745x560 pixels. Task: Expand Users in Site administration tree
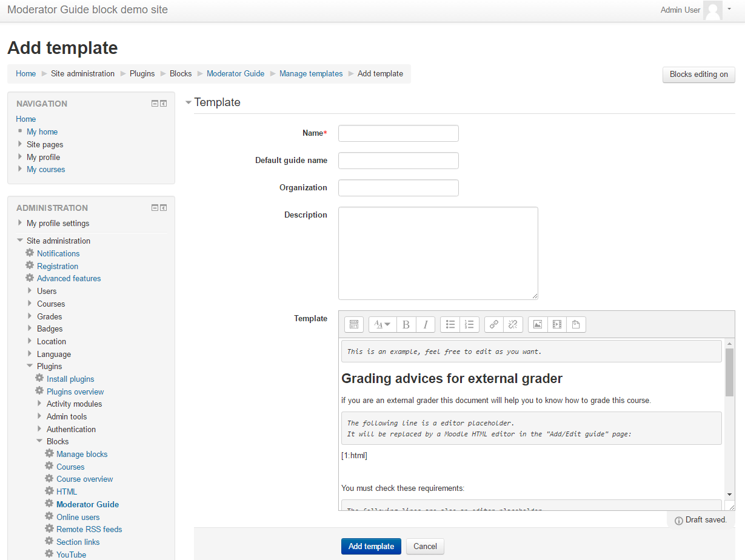30,291
